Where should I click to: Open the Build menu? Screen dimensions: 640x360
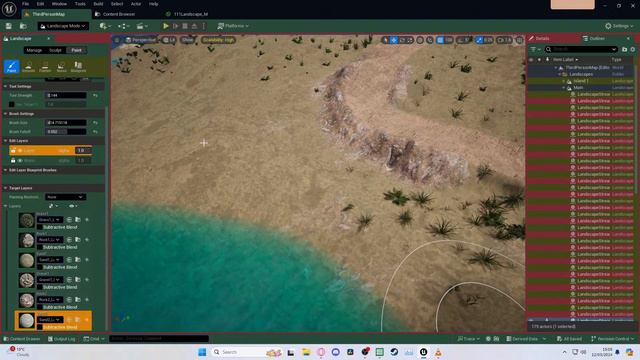pos(98,4)
